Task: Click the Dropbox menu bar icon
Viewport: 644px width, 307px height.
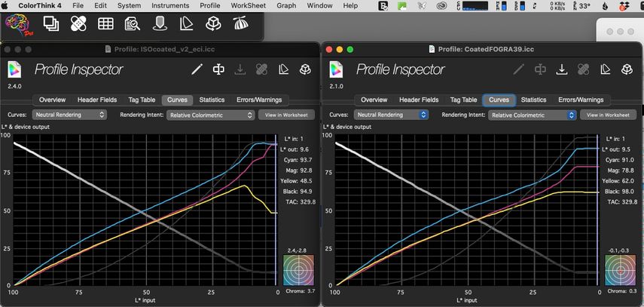Action: (x=624, y=6)
